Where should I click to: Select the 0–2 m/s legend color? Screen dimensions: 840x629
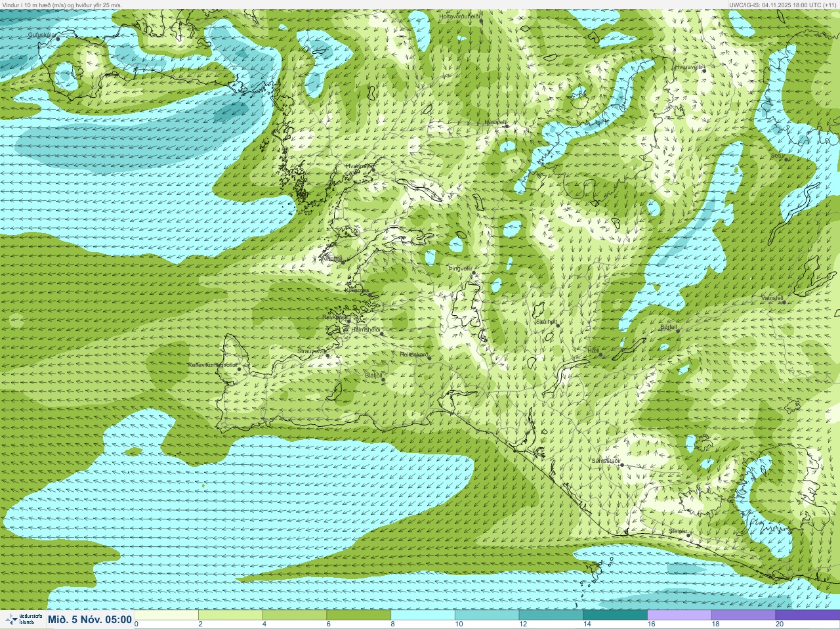point(167,615)
